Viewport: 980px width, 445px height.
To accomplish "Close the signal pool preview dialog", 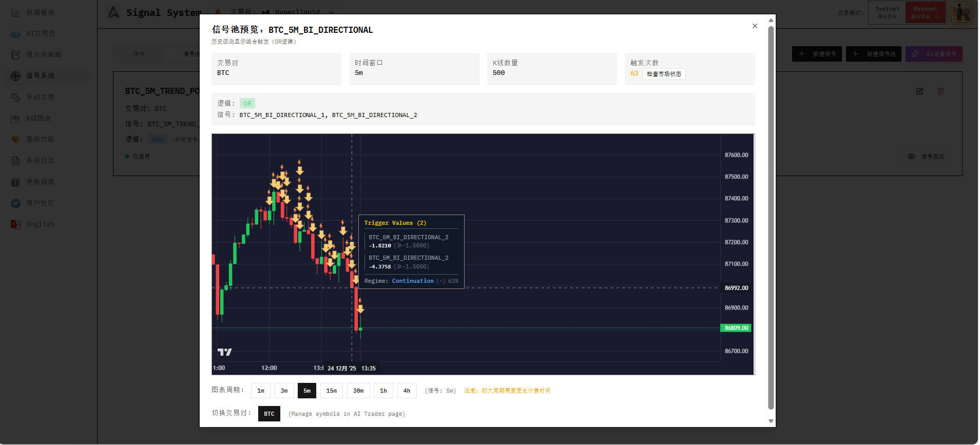I will click(x=755, y=26).
